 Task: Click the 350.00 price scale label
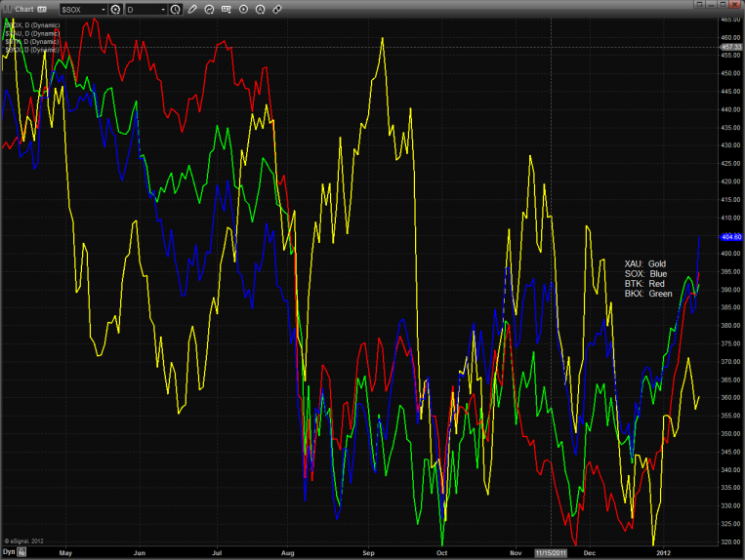730,434
